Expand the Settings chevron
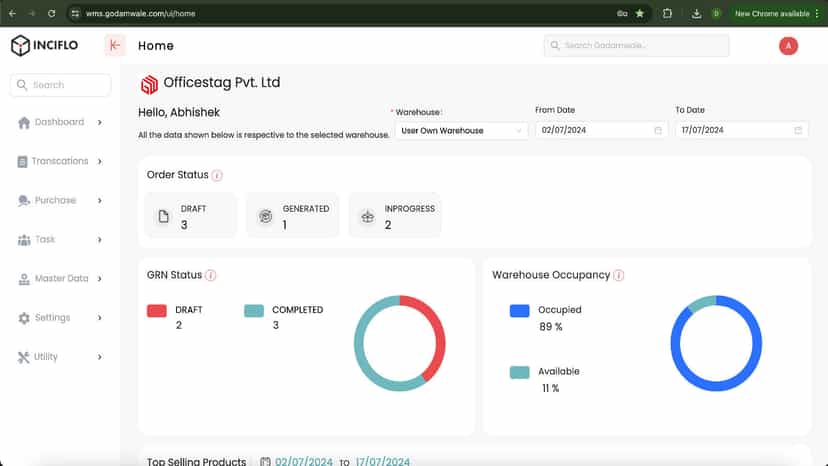This screenshot has width=828, height=466. click(100, 318)
